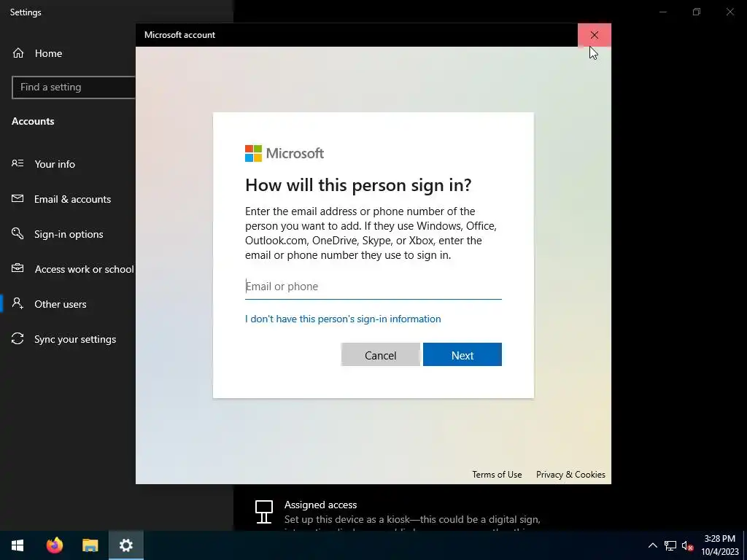Open the Home icon in Settings sidebar
Viewport: 747px width, 560px height.
(18, 52)
